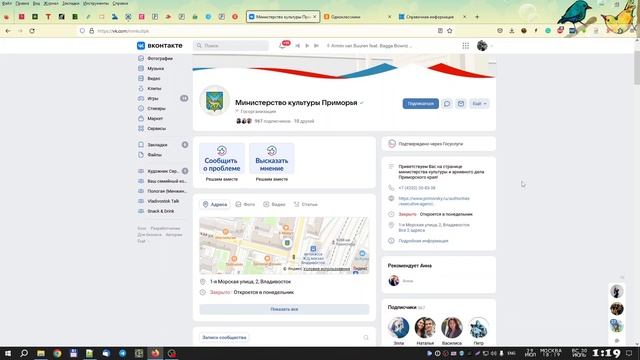Open the Windows Start menu
The image size is (640, 360).
click(x=8, y=353)
